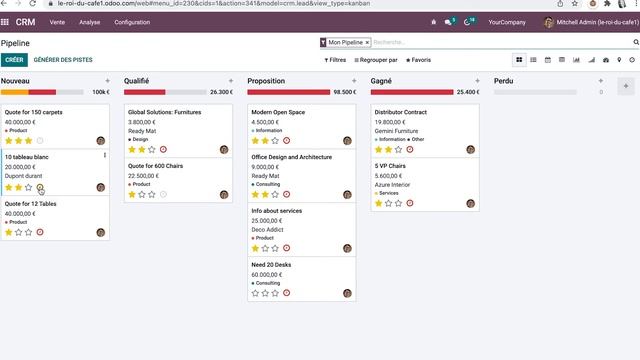The height and width of the screenshot is (360, 640).
Task: Click GÉNÉRER DES PISTES
Action: [63, 60]
